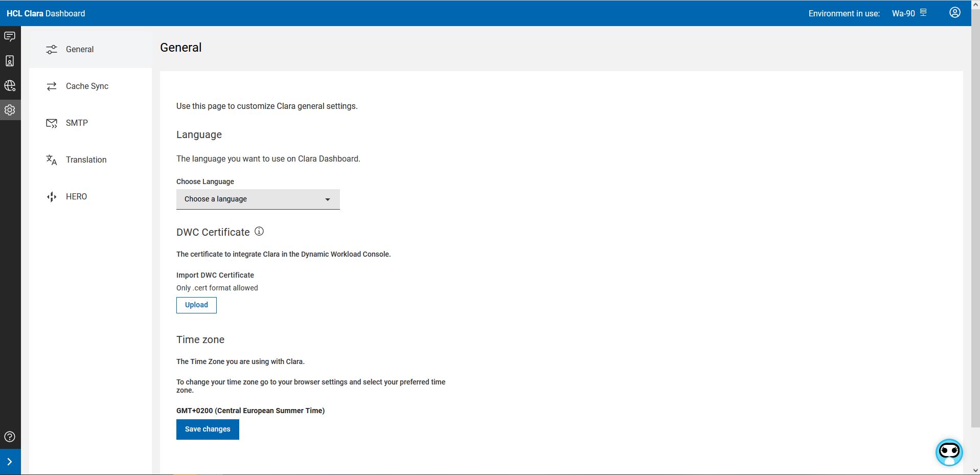Open the Clara chatbot assistant avatar
The height and width of the screenshot is (475, 980).
point(949,453)
